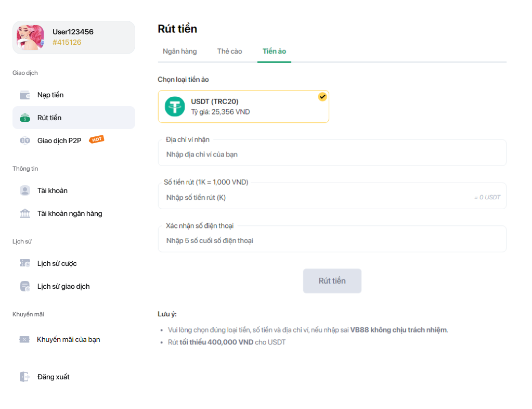Viewport: 532px width, 409px height.
Task: Click the wallet icon beside Nạp tiền
Action: coord(25,95)
